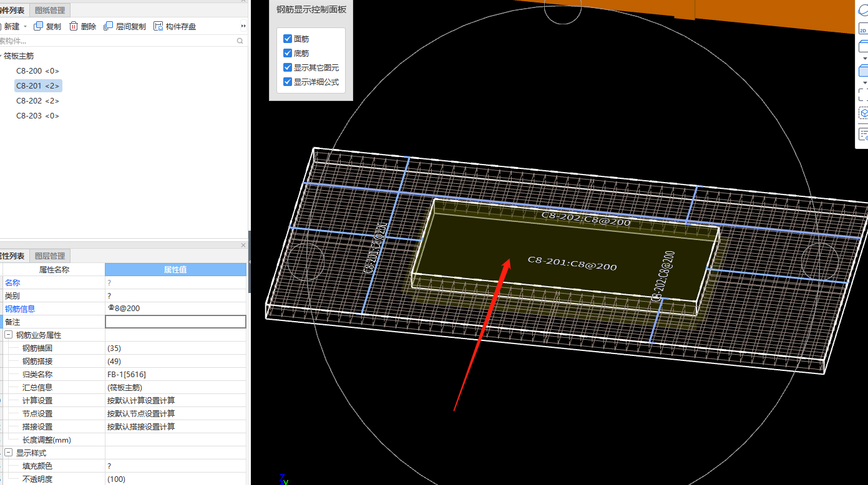Click the 填充颜色 value cell
This screenshot has height=485, width=868.
[175, 466]
